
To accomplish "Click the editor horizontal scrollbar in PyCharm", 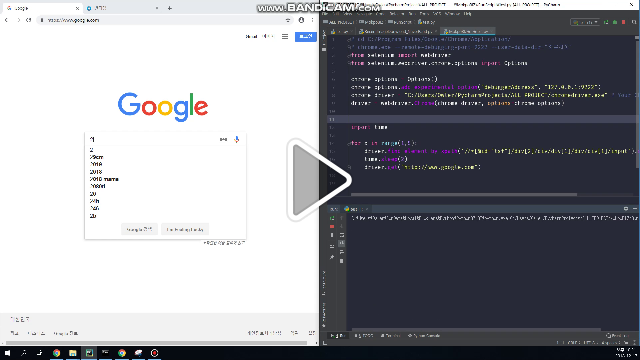I will pos(464,195).
